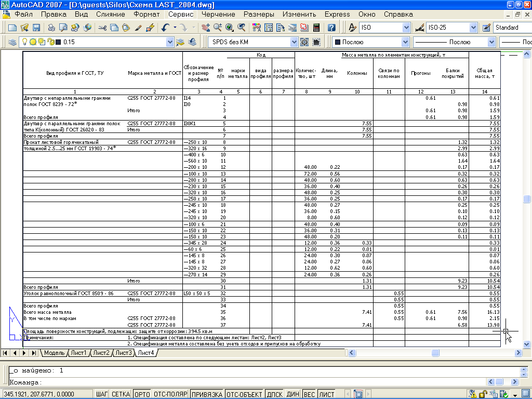Click the Help question mark icon
This screenshot has width=532, height=399.
(x=331, y=28)
